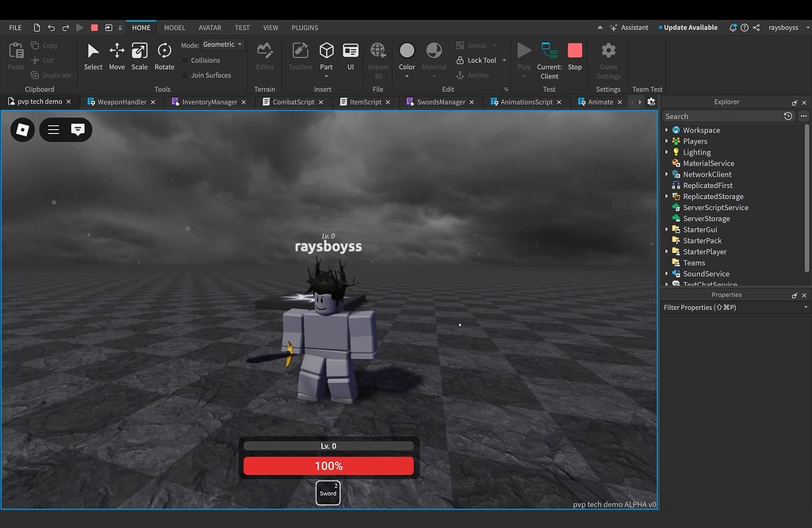Select the Scale tool
The height and width of the screenshot is (528, 812).
[x=140, y=56]
